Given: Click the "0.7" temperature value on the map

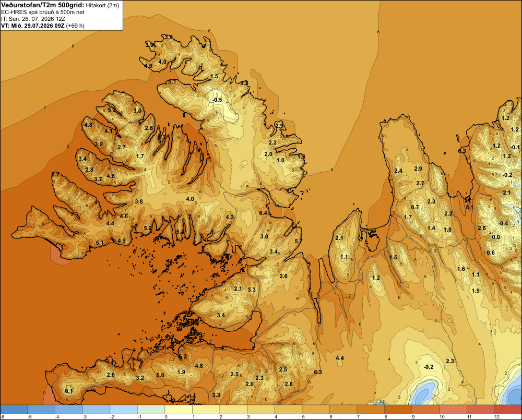Looking at the screenshot, I should (x=415, y=207).
